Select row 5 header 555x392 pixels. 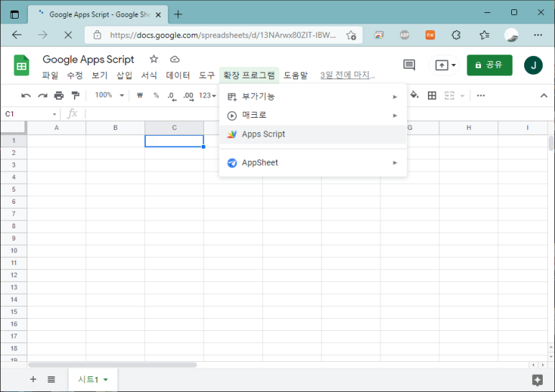(14, 190)
